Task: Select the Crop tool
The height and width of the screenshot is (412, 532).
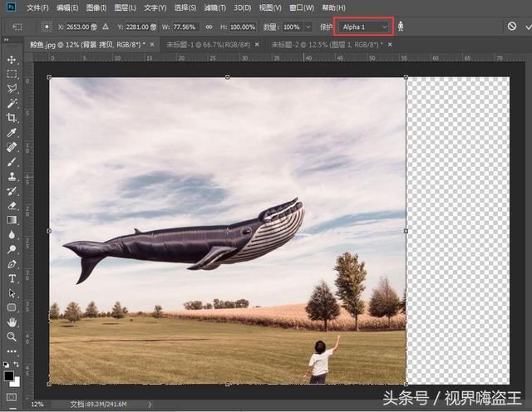Action: 12,117
